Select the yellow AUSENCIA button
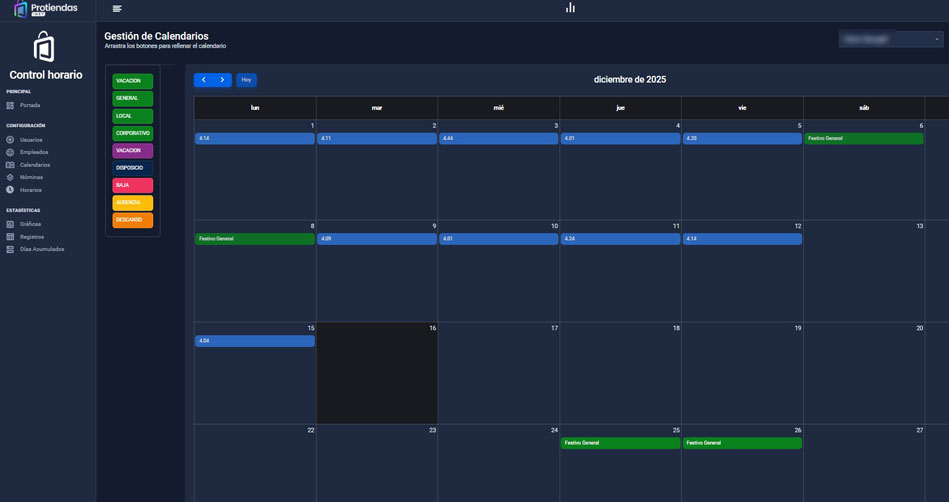 pyautogui.click(x=133, y=203)
